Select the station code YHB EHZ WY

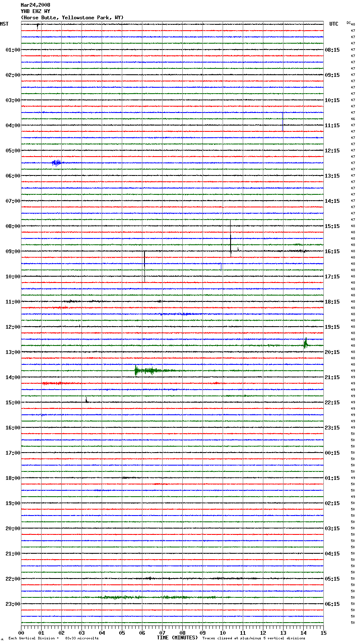tap(35, 11)
